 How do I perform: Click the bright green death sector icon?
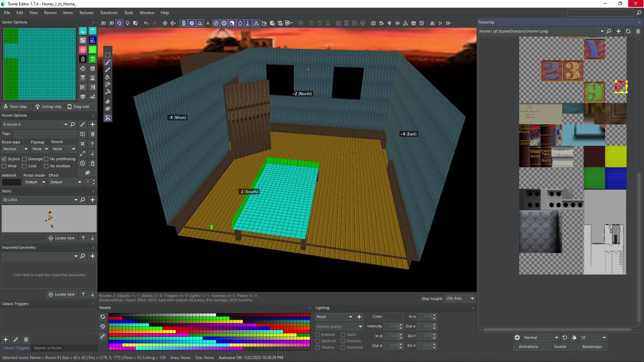(x=93, y=50)
